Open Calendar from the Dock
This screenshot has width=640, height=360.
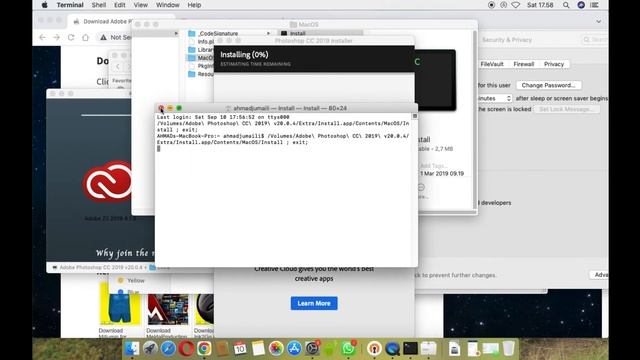pos(240,349)
